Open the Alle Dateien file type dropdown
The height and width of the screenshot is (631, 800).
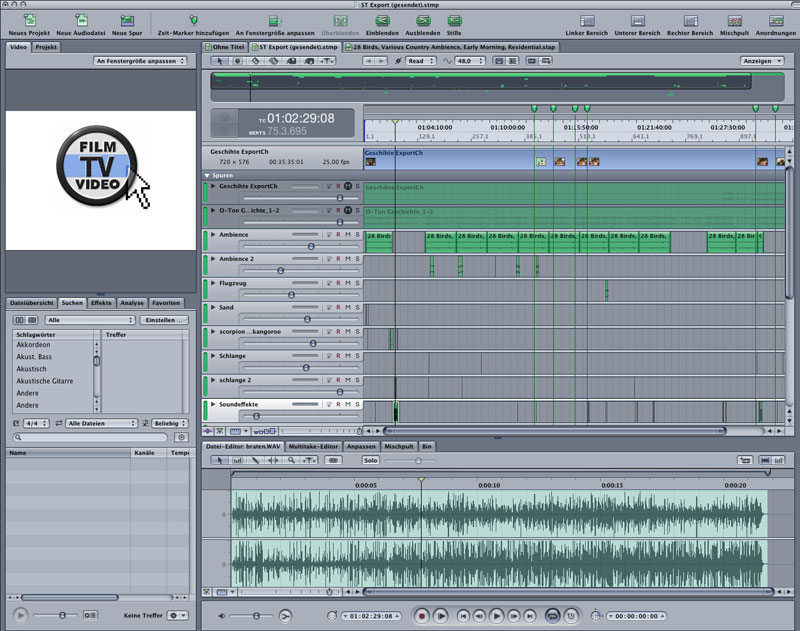101,423
